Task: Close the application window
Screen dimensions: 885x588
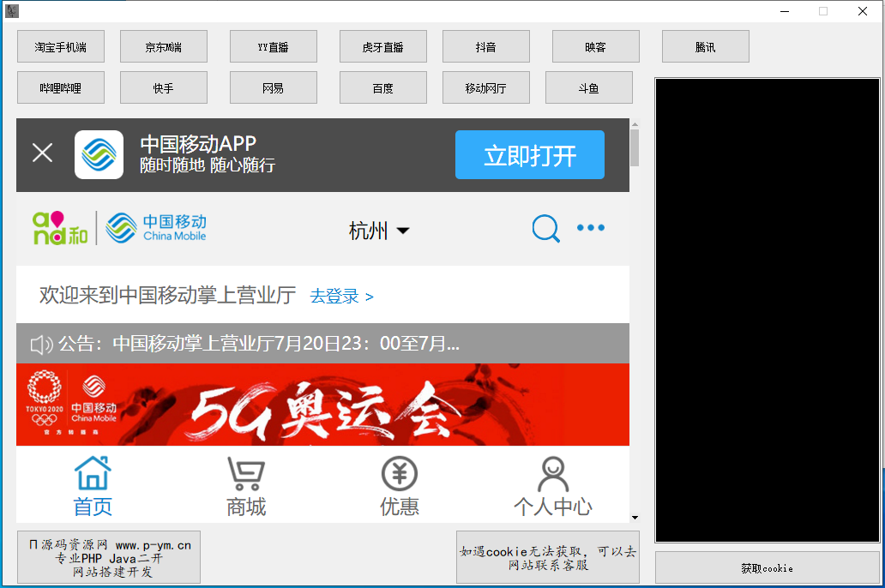Action: pyautogui.click(x=863, y=11)
